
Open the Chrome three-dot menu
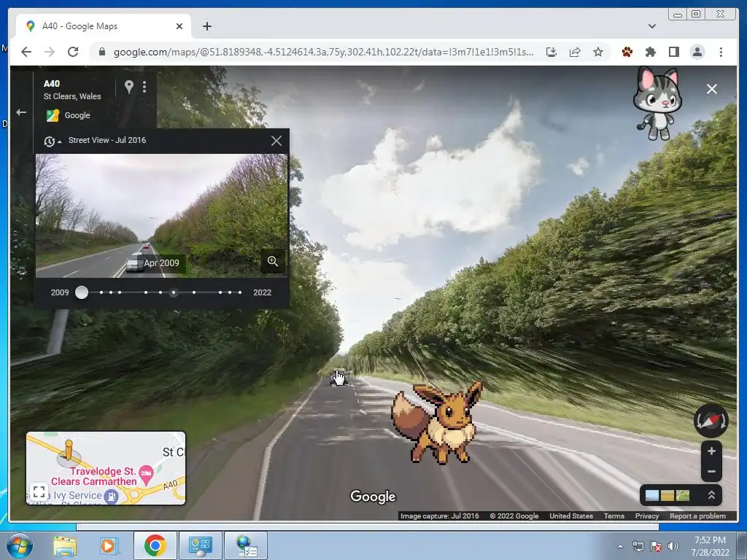pos(721,52)
